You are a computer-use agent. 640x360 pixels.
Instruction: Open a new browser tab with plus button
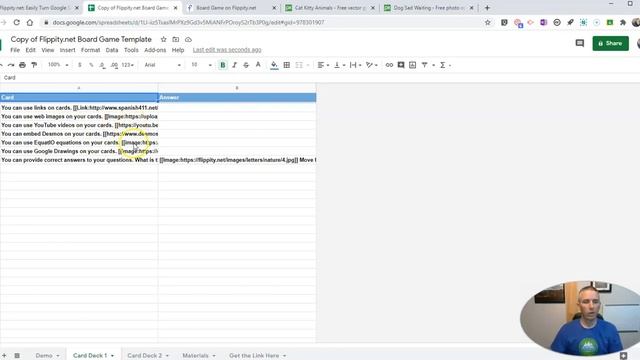point(487,8)
